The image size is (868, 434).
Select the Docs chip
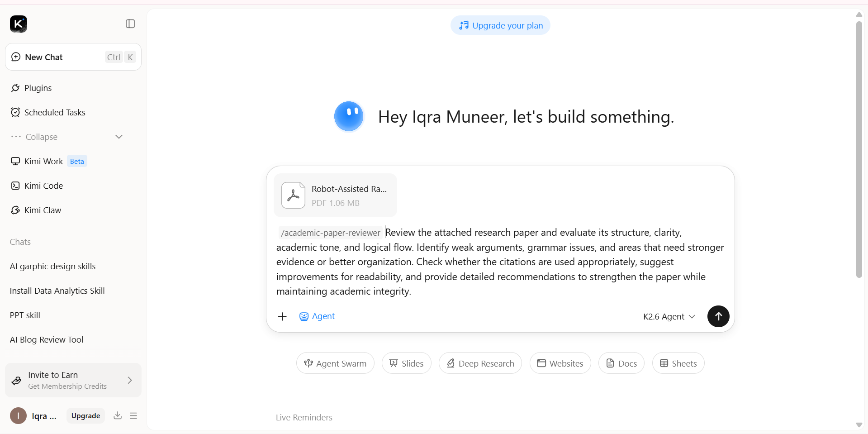tap(621, 363)
